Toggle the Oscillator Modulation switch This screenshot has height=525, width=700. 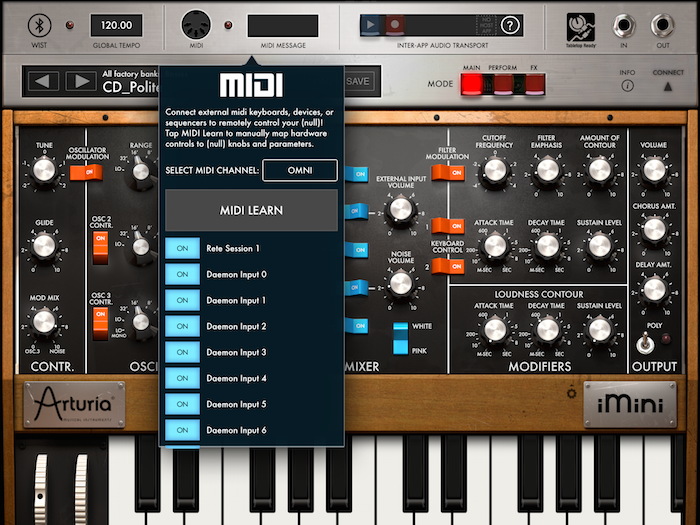[x=87, y=172]
